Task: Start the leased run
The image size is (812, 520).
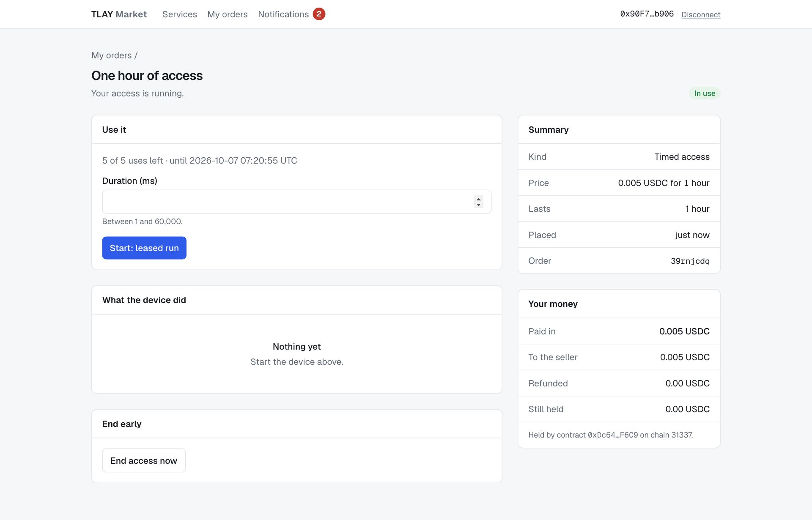Action: tap(144, 248)
